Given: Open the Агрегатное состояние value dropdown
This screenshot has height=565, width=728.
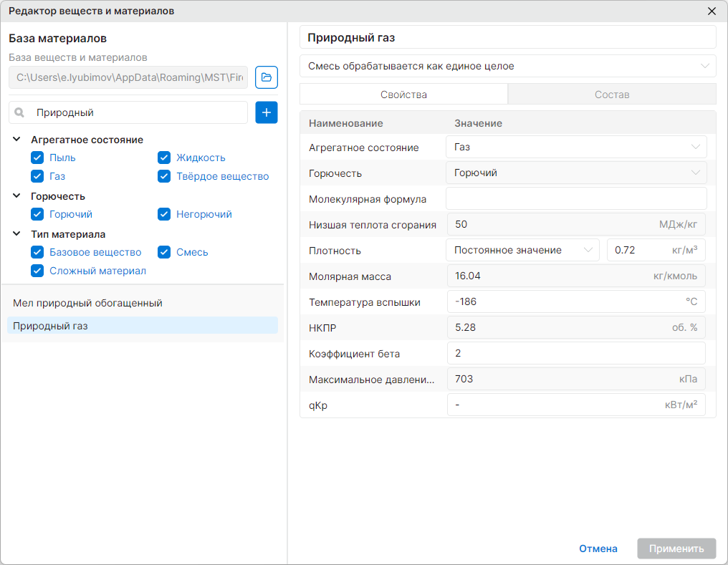Looking at the screenshot, I should pyautogui.click(x=576, y=147).
